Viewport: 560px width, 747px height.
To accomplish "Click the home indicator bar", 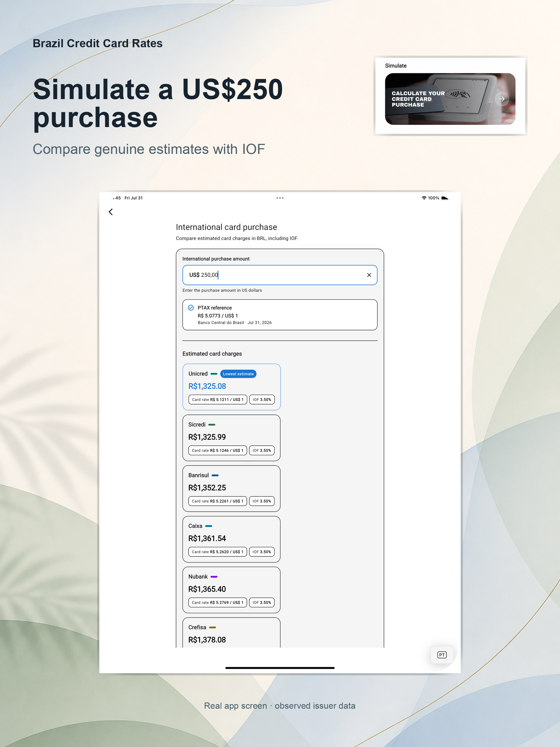I will click(280, 668).
